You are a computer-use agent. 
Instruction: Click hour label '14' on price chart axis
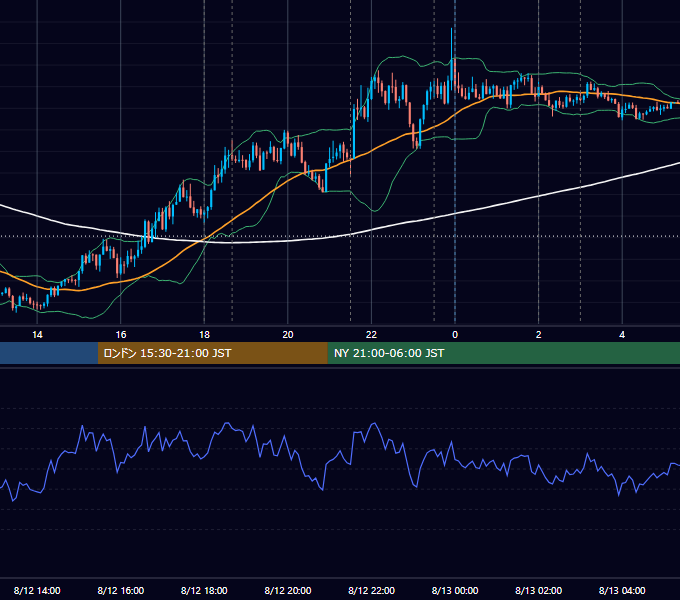37,335
